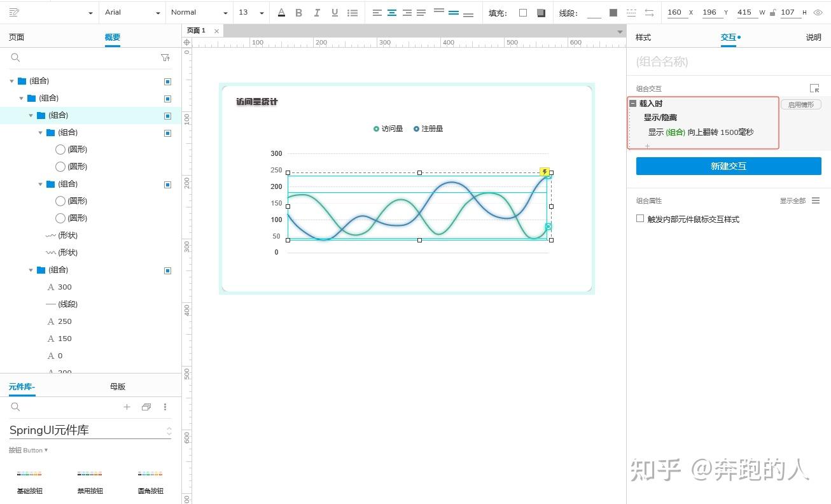Image resolution: width=831 pixels, height=504 pixels.
Task: Apply underline text formatting
Action: pos(335,13)
